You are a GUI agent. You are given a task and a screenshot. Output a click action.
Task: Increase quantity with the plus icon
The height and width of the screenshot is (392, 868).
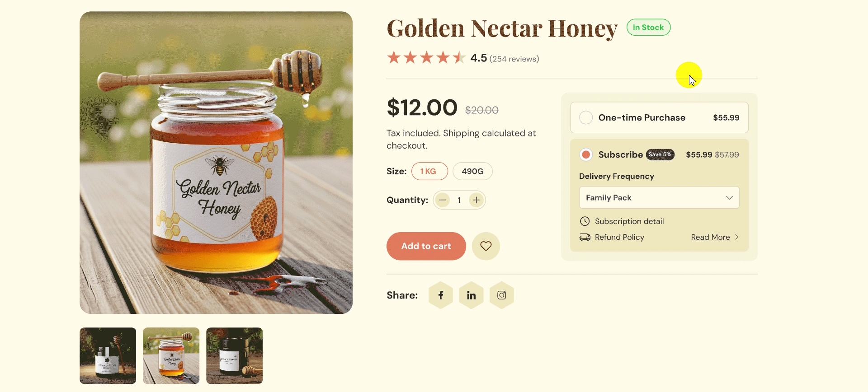[x=476, y=200]
